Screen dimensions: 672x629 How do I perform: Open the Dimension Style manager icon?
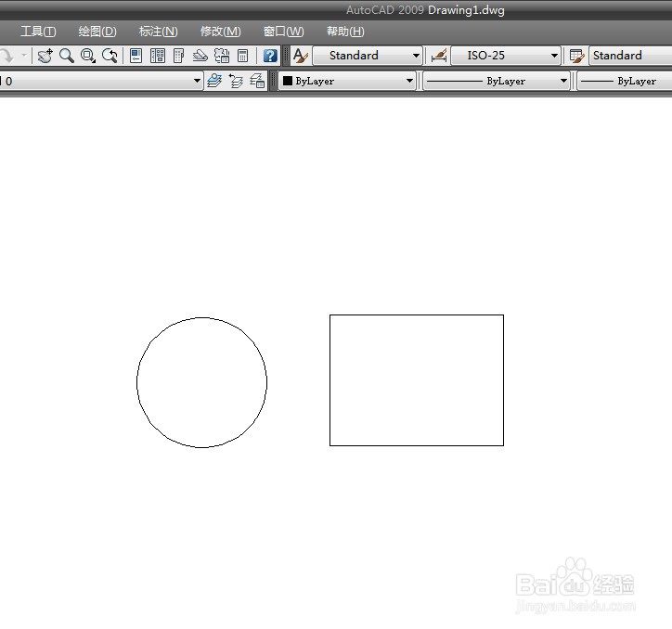439,56
